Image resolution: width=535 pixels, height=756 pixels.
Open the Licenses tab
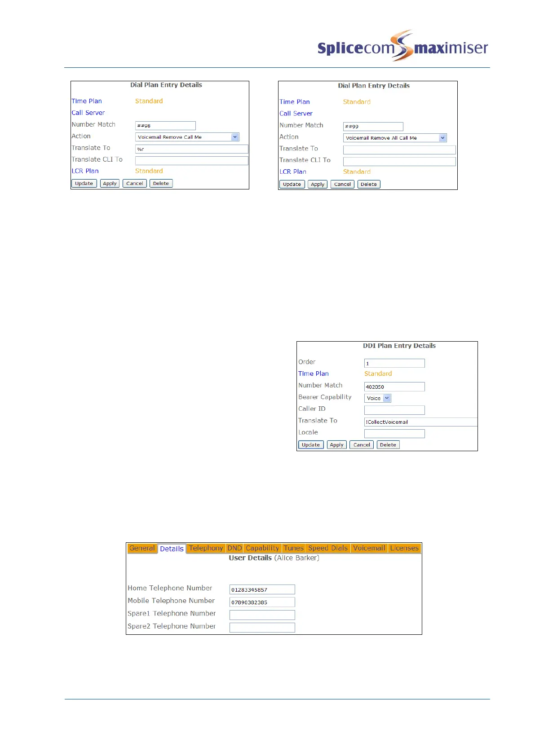[x=404, y=548]
